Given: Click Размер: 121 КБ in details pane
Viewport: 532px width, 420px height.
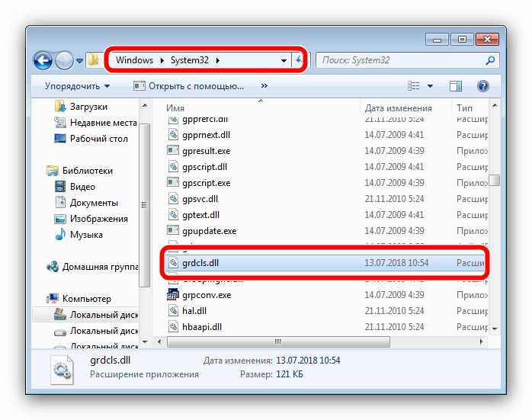Looking at the screenshot, I should 271,374.
